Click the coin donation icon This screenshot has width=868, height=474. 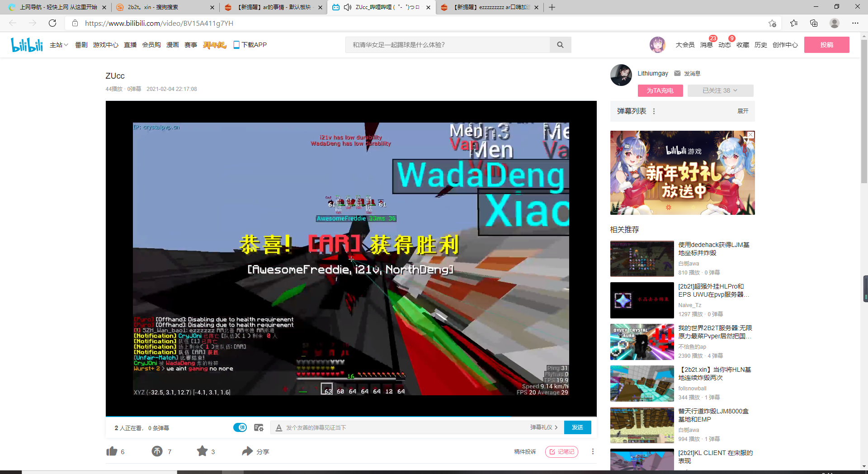tap(157, 451)
